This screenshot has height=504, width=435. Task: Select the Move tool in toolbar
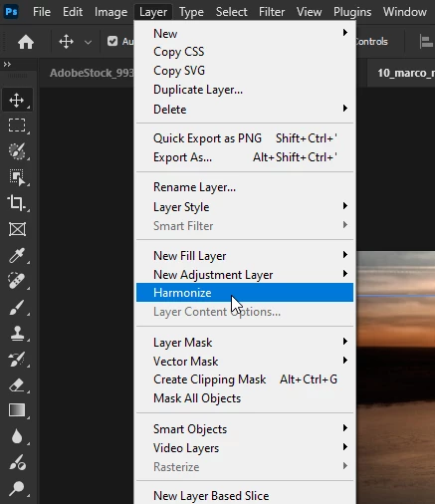[x=17, y=100]
